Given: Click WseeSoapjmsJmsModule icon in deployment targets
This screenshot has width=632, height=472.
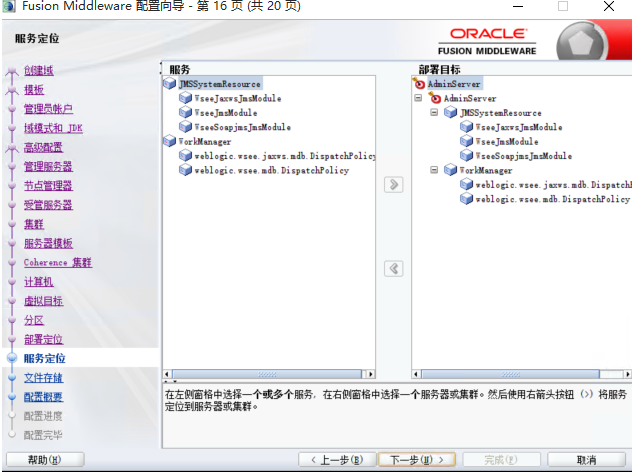Looking at the screenshot, I should click(x=466, y=156).
